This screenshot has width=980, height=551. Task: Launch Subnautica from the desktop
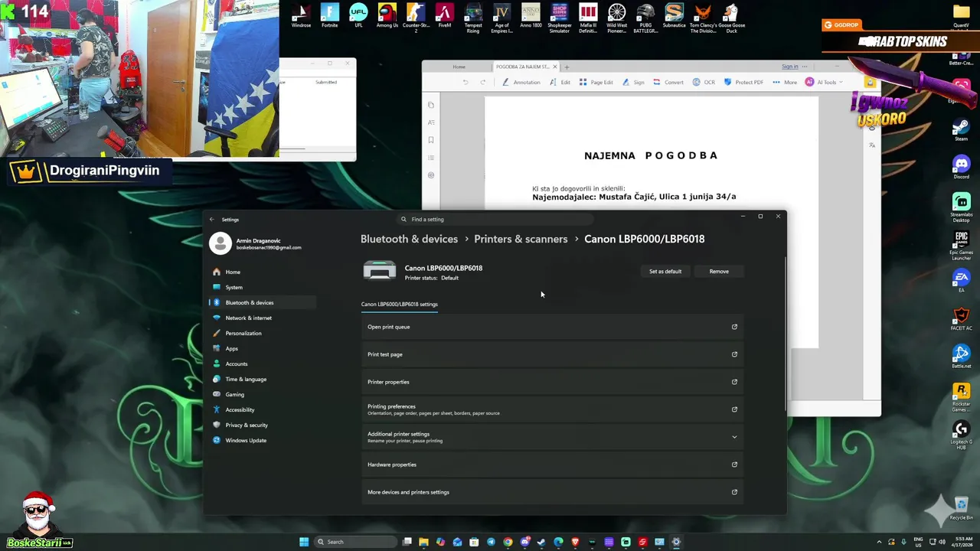coord(674,16)
